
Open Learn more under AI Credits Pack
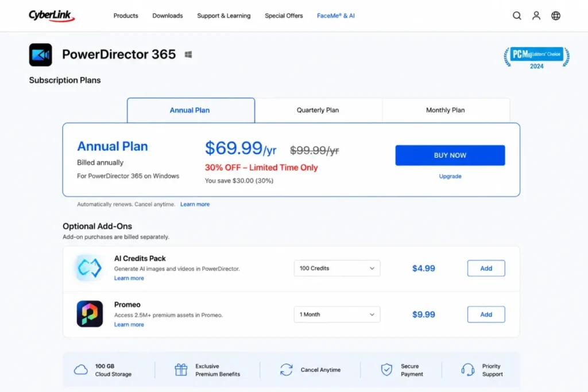(129, 278)
